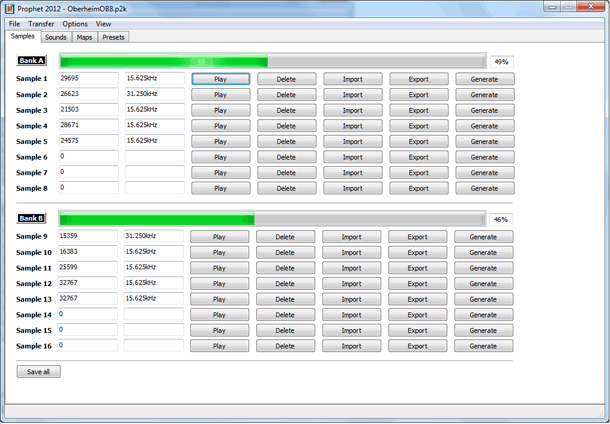Open the View menu
Screen dimensions: 610x424
coord(103,24)
